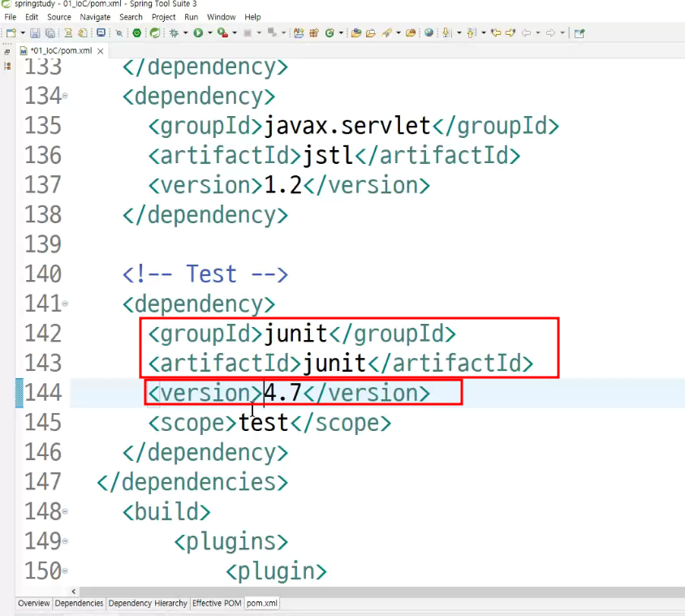Go to Previous Annotation arrow icon
This screenshot has width=685, height=616.
point(472,33)
